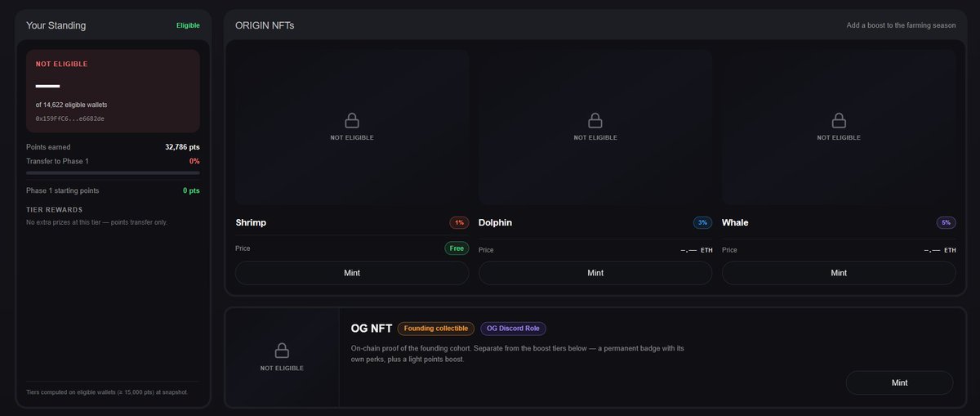Click the lock icon on Whale NFT card
Screen dimensions: 980x416
coord(839,121)
